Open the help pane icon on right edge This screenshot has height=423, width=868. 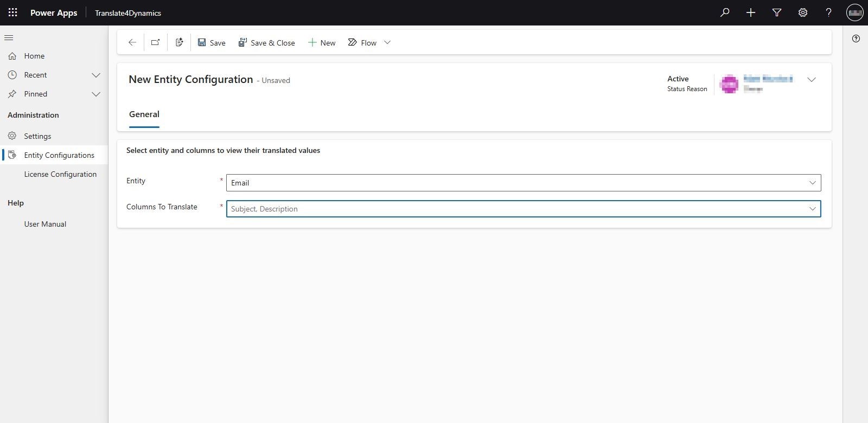click(856, 39)
